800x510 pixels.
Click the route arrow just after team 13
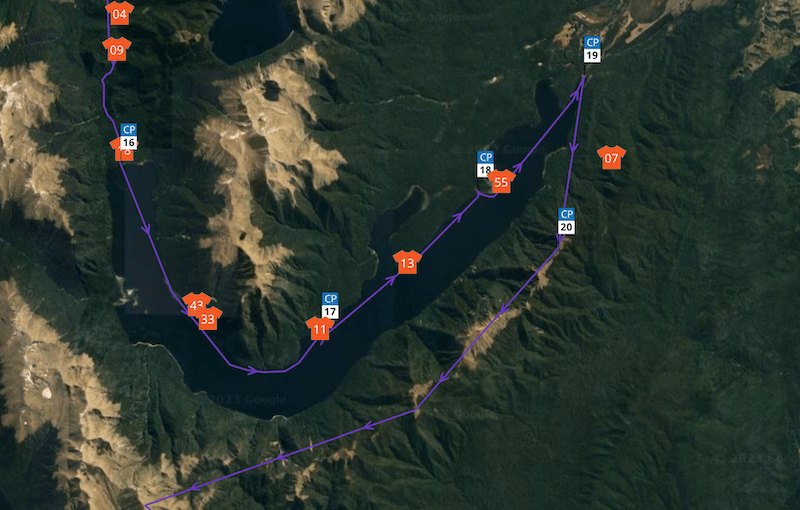(458, 217)
